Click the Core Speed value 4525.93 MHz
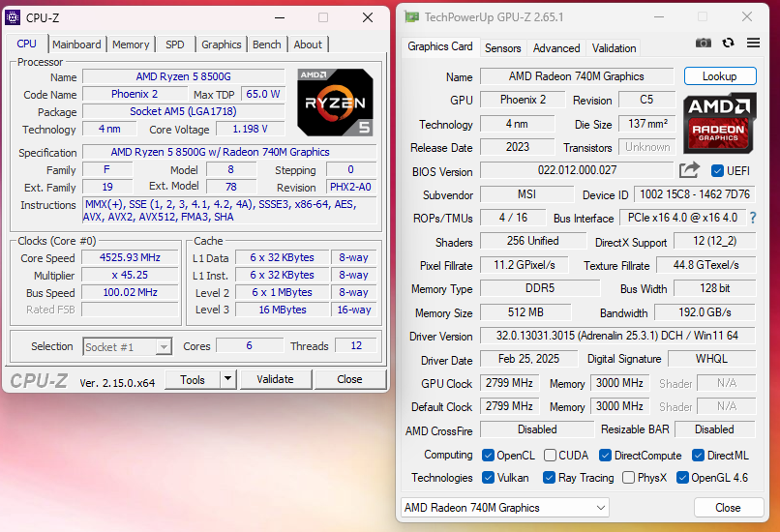Screen dimensions: 780x532 click(130, 257)
